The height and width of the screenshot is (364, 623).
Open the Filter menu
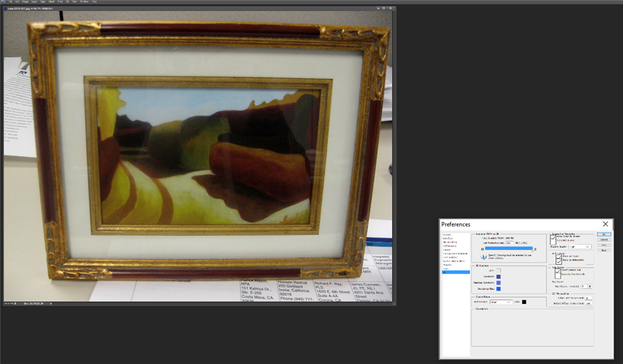coord(60,2)
